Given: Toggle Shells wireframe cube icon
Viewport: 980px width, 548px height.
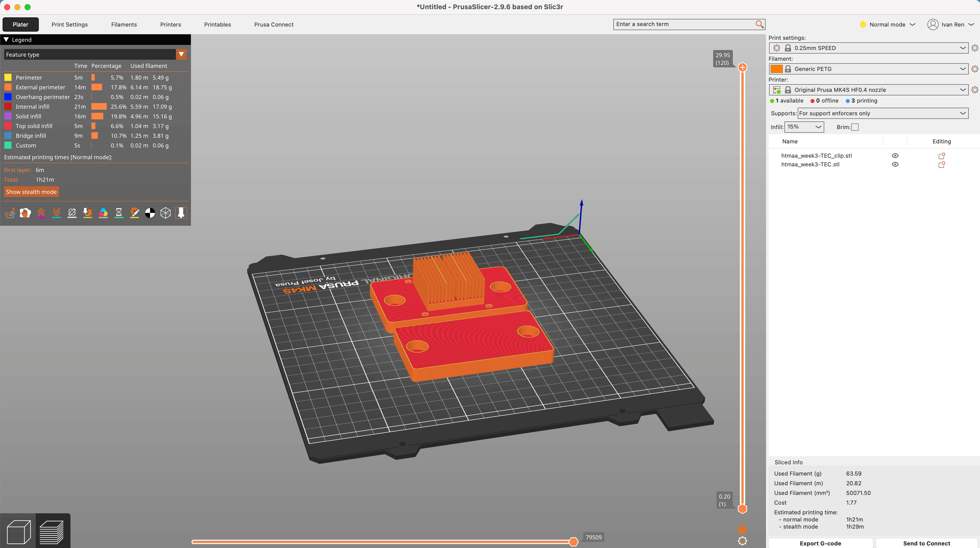Looking at the screenshot, I should point(165,213).
